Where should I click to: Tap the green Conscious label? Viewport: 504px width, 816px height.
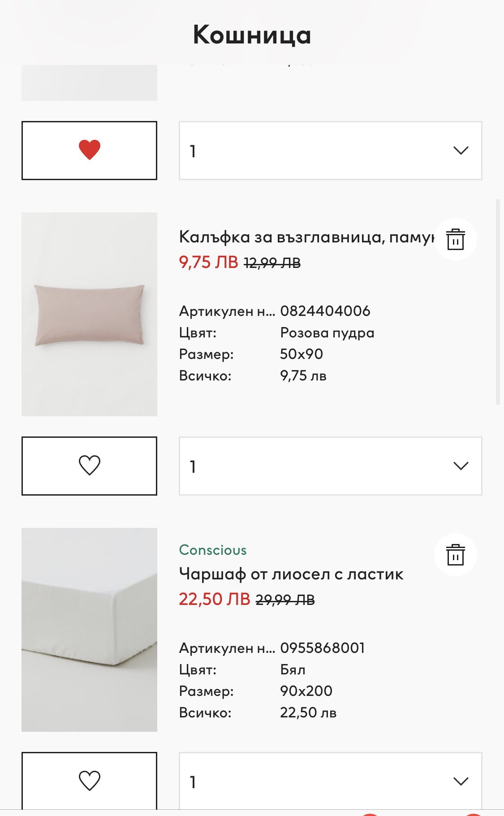(x=213, y=550)
